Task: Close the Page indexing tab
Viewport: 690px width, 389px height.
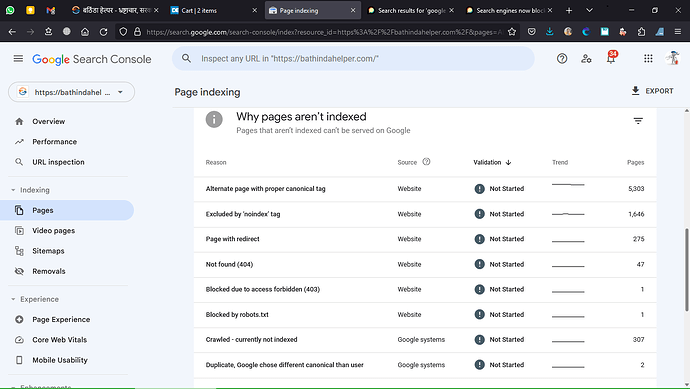Action: click(x=353, y=10)
